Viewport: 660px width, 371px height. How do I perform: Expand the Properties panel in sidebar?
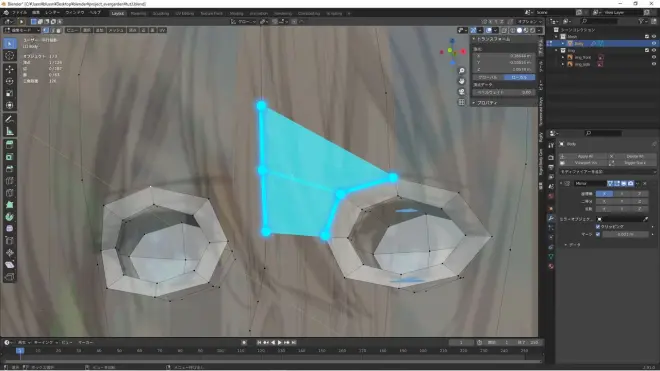pos(487,103)
